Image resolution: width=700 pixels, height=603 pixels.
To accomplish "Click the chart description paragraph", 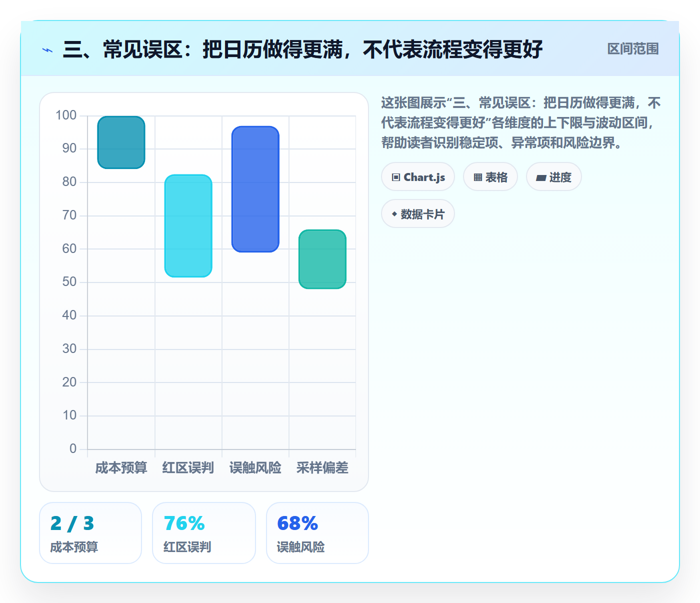I will [521, 123].
